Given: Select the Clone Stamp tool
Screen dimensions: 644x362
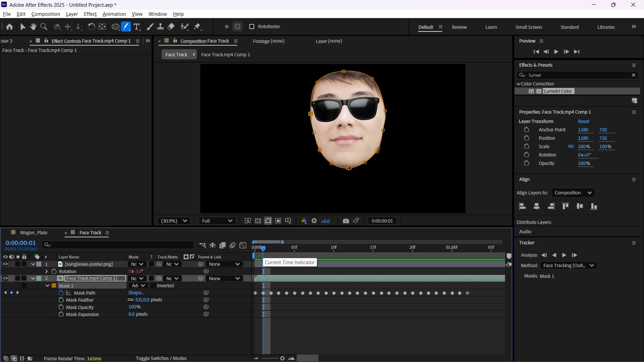Looking at the screenshot, I should tap(160, 27).
